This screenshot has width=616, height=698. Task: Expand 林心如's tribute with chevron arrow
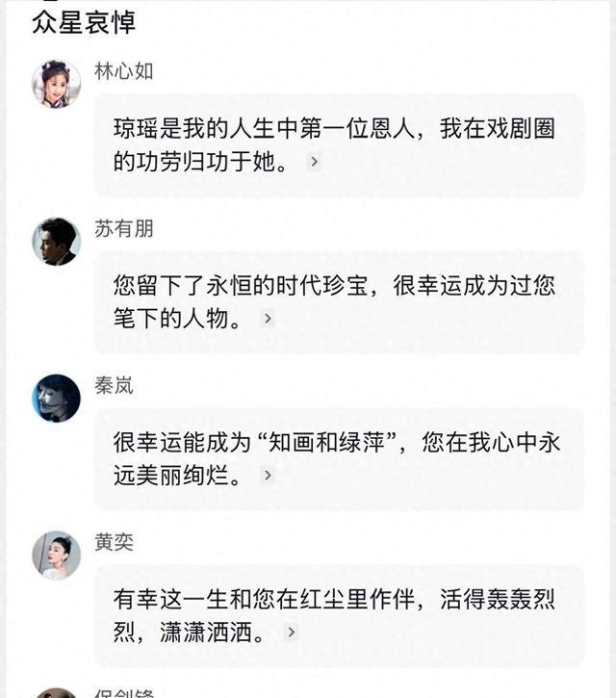(x=314, y=162)
